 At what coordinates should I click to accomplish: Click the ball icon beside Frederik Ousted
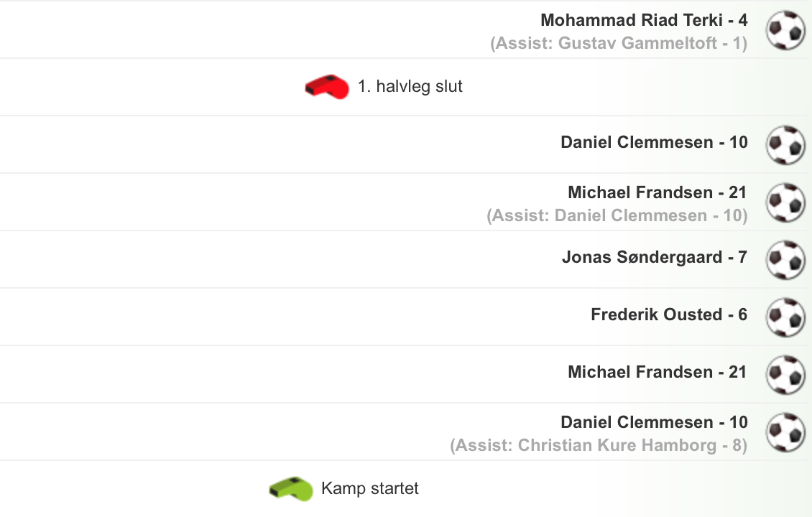point(785,317)
